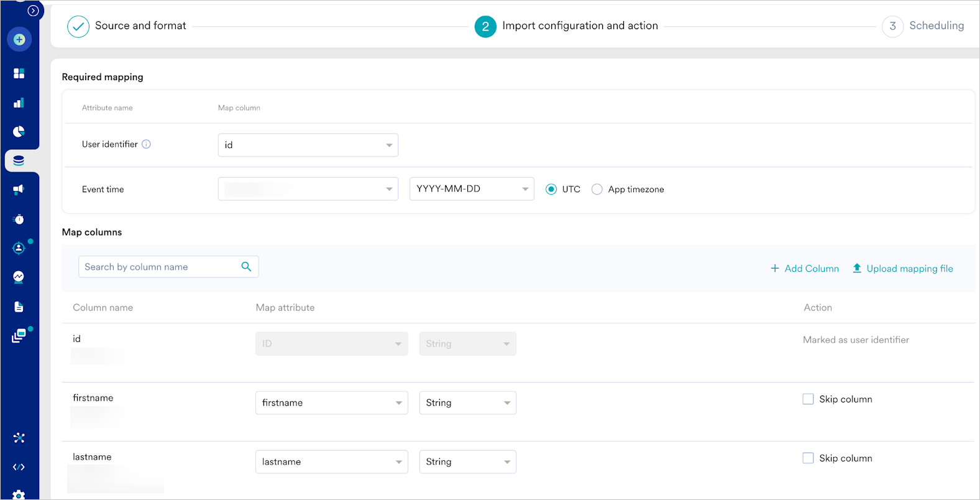Open the firstname map attribute dropdown
This screenshot has height=500, width=980.
332,403
